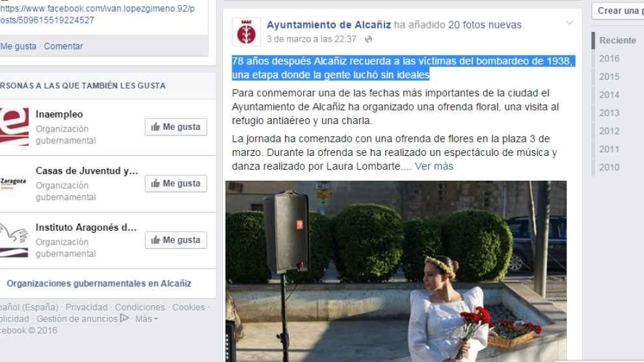Viewport: 644px width, 362px height.
Task: Like the Inaempleo page
Action: 176,127
